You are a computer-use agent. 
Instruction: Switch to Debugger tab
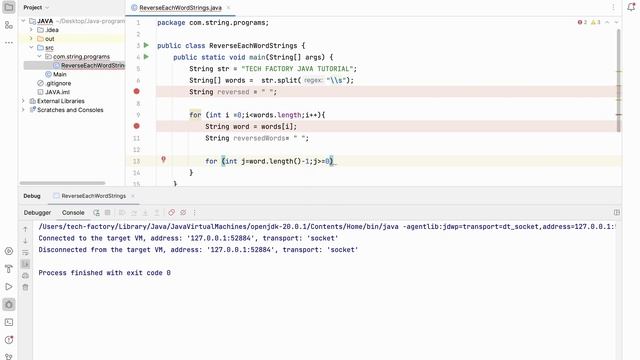coord(37,213)
